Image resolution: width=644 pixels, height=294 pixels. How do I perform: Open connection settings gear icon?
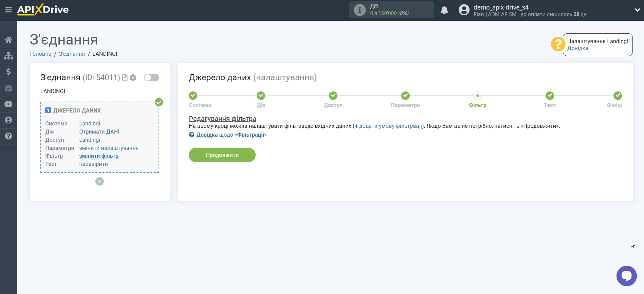click(x=133, y=78)
